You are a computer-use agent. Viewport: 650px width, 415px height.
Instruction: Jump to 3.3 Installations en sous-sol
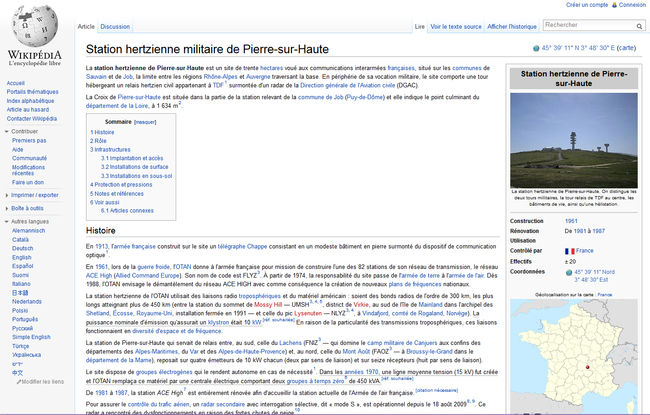136,176
